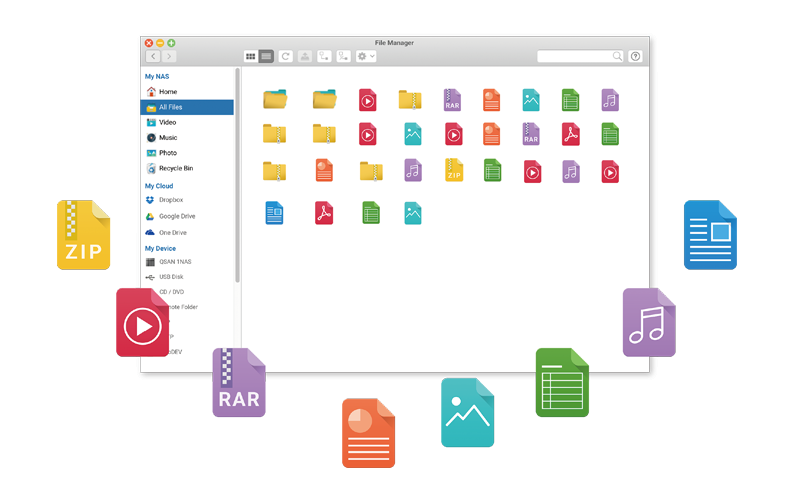This screenshot has height=500, width=795.
Task: Click the toolbar icon left of the gear
Action: click(343, 56)
